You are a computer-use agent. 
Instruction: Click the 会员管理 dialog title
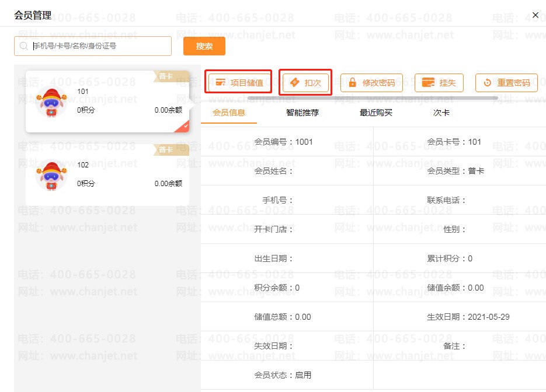click(x=33, y=15)
